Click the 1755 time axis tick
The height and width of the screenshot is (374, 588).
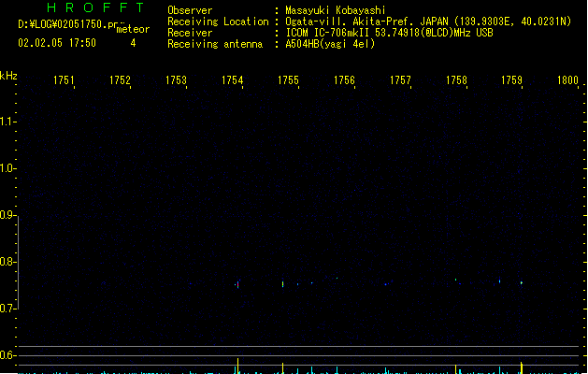tap(288, 80)
